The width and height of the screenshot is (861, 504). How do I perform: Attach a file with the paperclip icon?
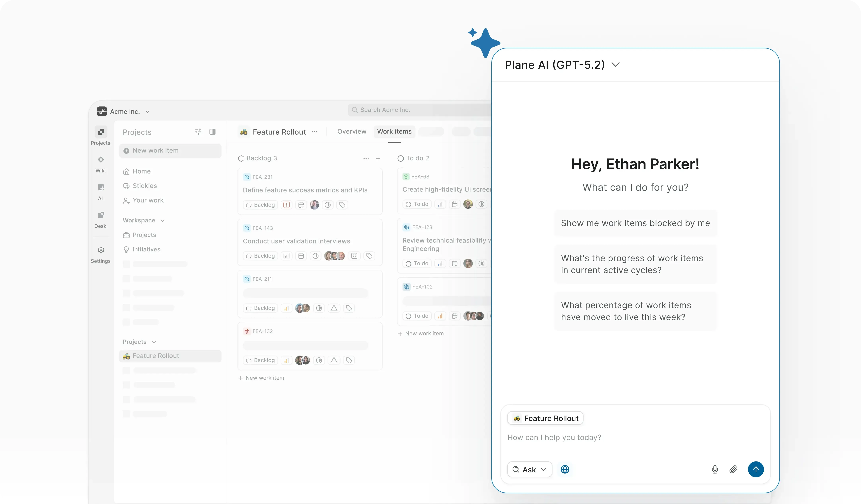pyautogui.click(x=733, y=469)
